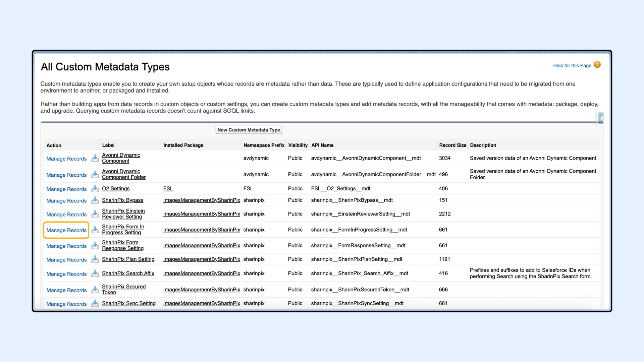
Task: Click Manage Records for O2 Settings
Action: (66, 189)
